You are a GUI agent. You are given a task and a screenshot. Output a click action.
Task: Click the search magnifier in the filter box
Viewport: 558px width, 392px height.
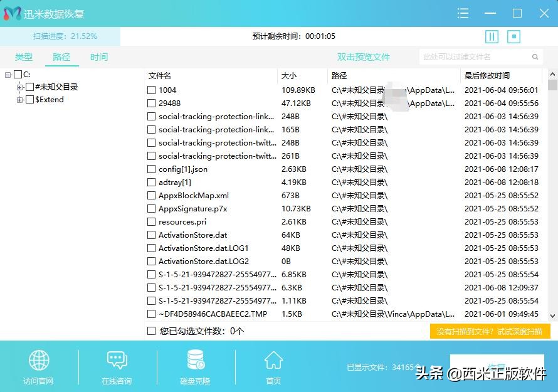(x=535, y=57)
